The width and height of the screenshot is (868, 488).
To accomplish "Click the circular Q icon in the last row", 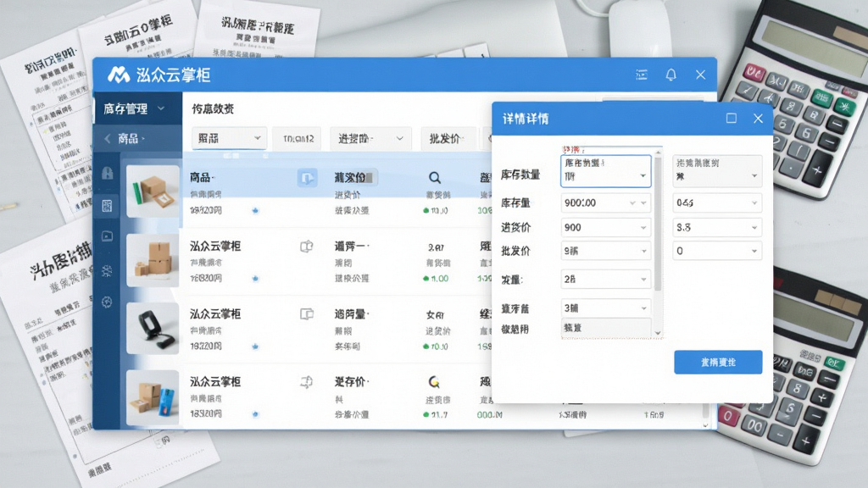I will 434,382.
